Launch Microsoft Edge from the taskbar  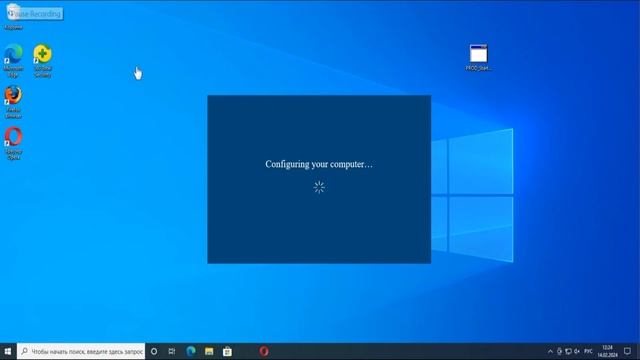pos(191,351)
